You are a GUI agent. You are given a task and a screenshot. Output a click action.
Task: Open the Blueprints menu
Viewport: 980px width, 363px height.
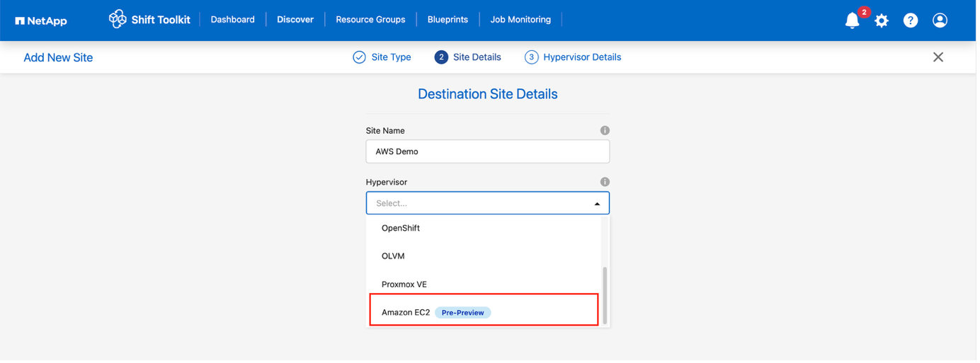pos(450,20)
